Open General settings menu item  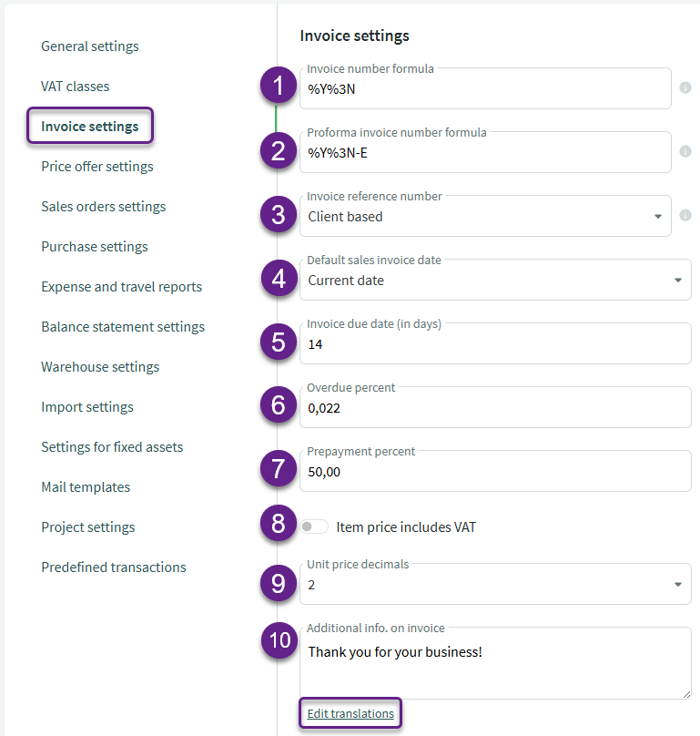click(x=90, y=46)
